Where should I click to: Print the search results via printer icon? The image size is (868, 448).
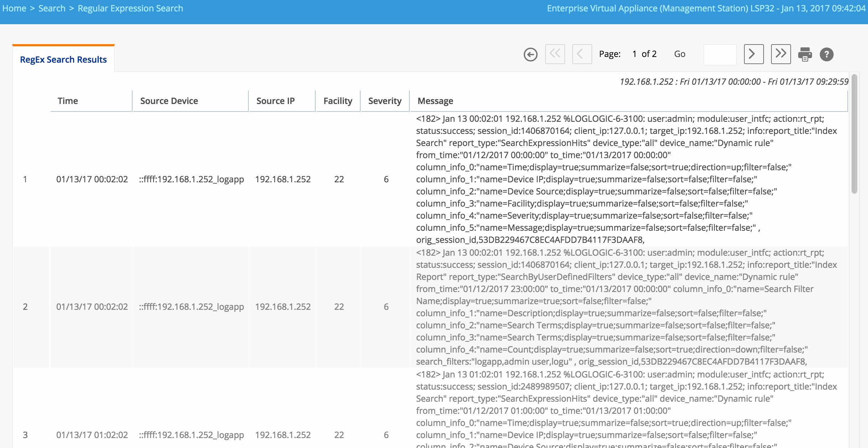pos(805,54)
